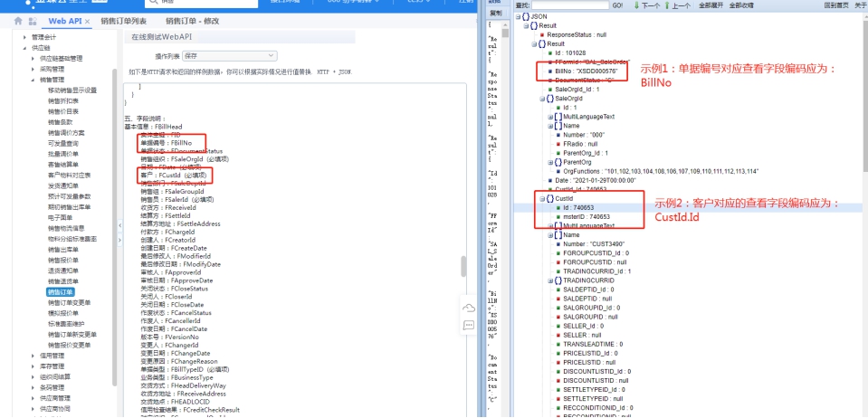Image resolution: width=868 pixels, height=418 pixels.
Task: Expand the 供应商管理 node
Action: pyautogui.click(x=33, y=397)
